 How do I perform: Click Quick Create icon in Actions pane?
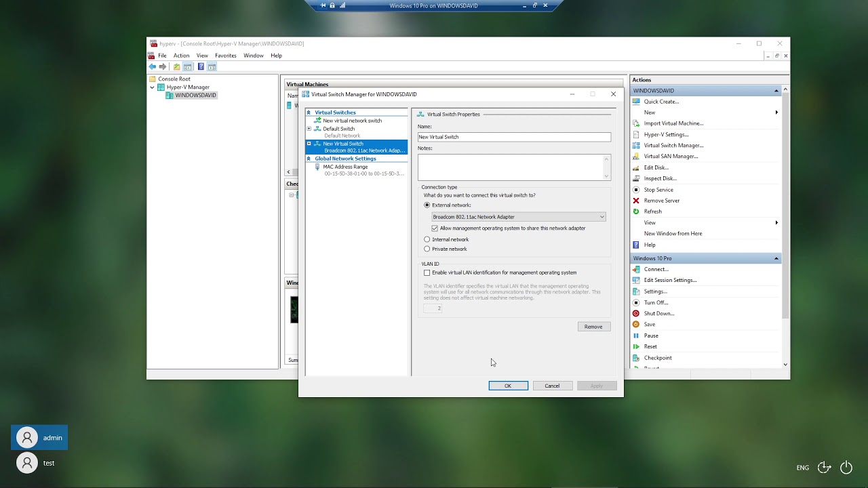coord(636,102)
